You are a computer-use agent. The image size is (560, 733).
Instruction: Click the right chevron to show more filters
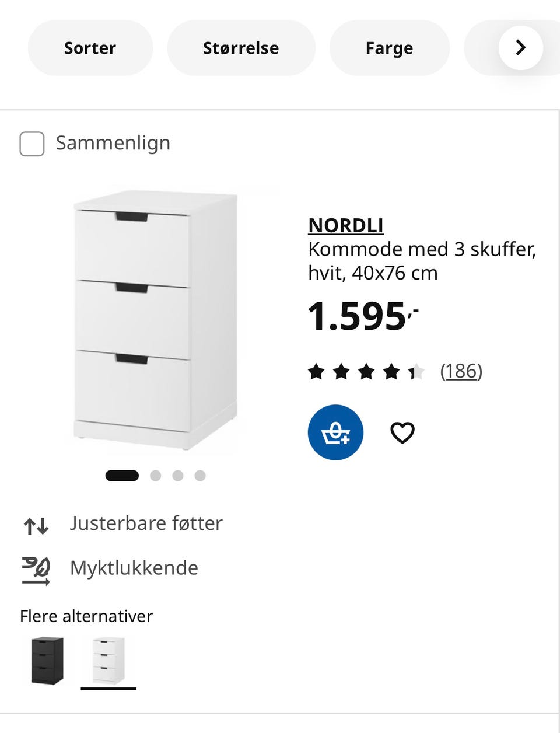521,48
